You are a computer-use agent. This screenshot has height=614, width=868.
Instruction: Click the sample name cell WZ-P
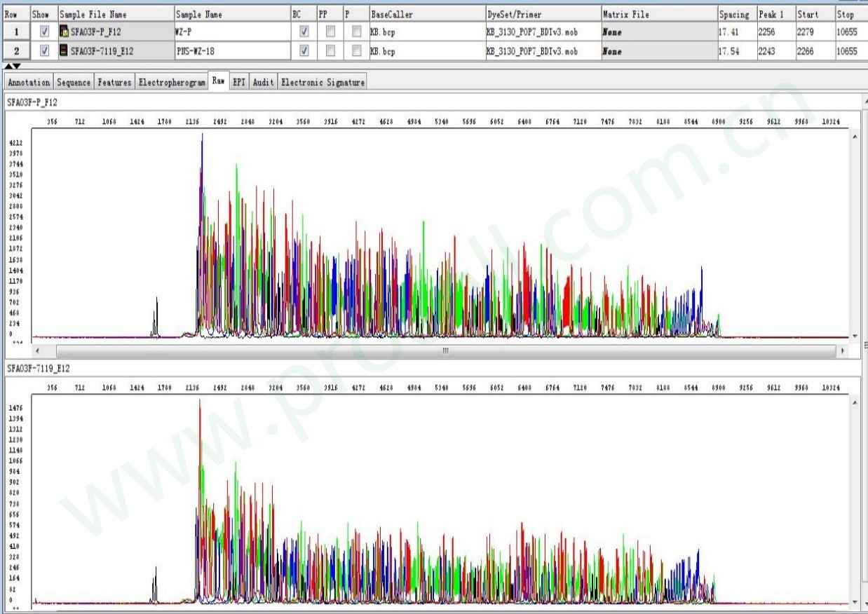tap(231, 31)
